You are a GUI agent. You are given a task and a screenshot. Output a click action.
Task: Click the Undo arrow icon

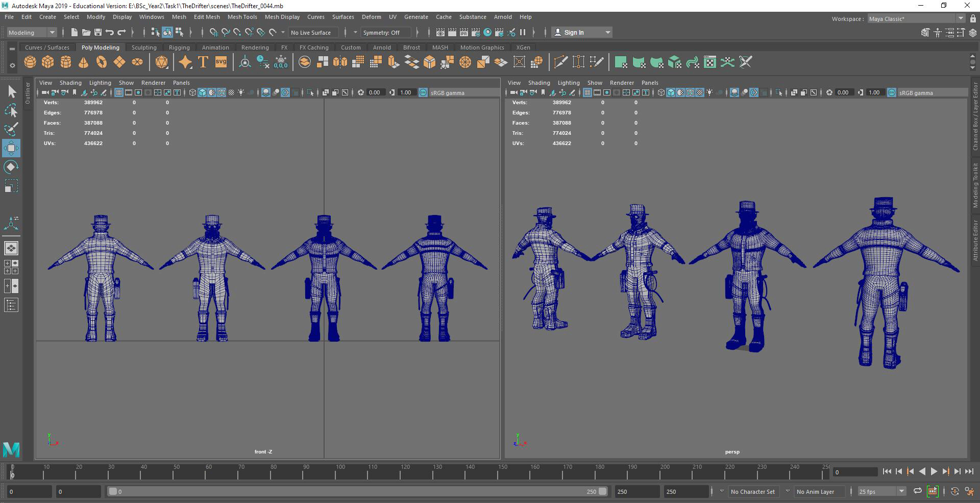[110, 33]
